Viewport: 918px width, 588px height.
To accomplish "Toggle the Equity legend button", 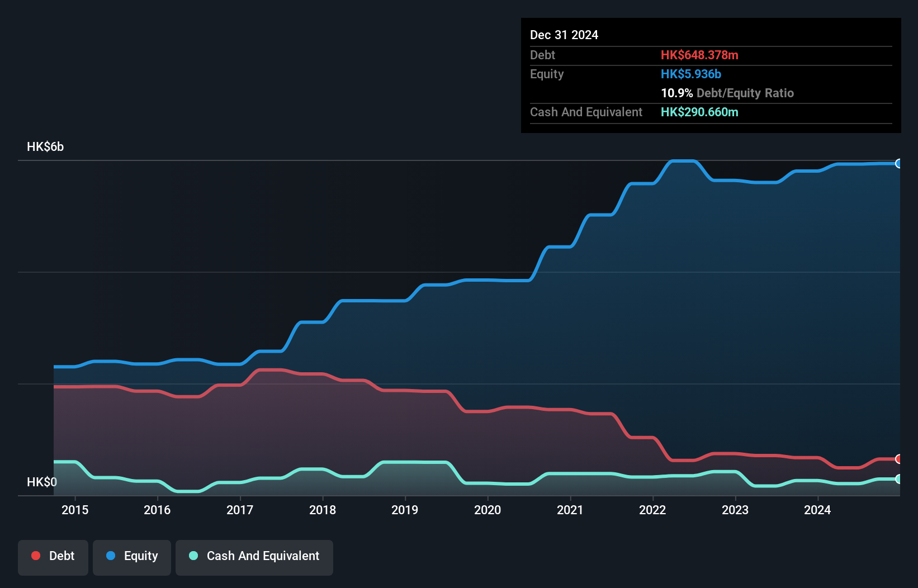I will click(132, 557).
